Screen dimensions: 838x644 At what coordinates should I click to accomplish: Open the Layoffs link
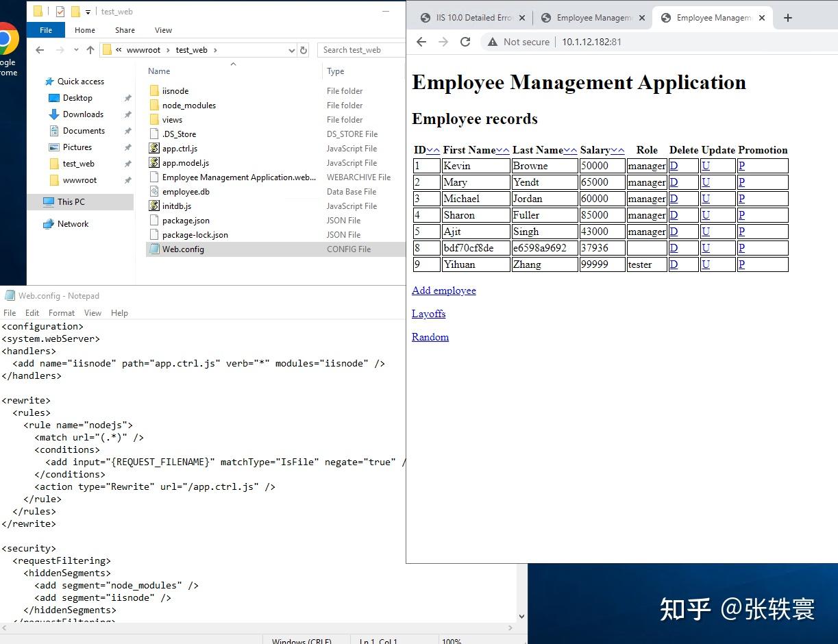[428, 314]
